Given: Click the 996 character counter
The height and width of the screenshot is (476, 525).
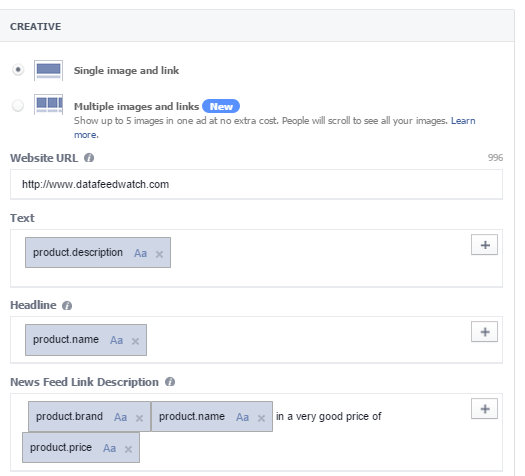Looking at the screenshot, I should pos(495,158).
